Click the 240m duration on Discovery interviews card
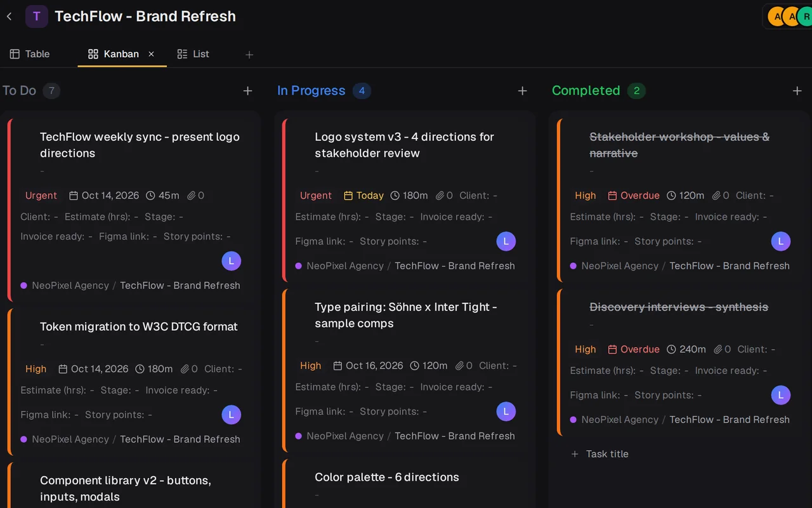The height and width of the screenshot is (508, 812). tap(686, 349)
